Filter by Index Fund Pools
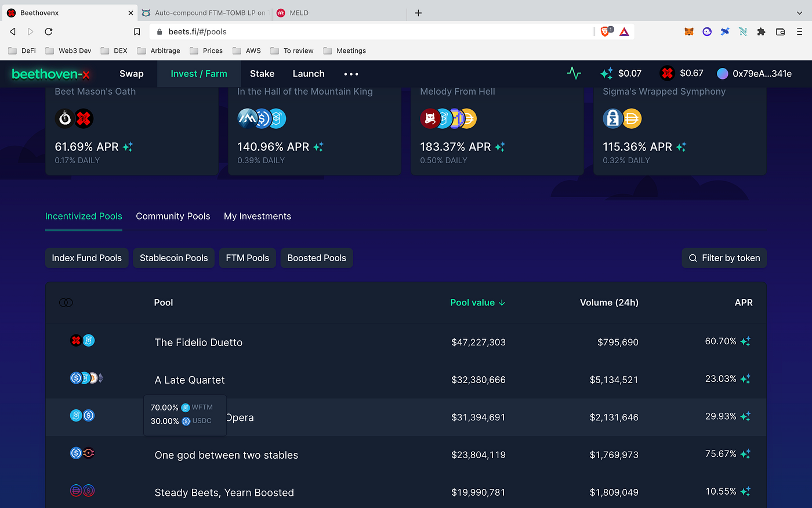The width and height of the screenshot is (812, 508). click(87, 258)
